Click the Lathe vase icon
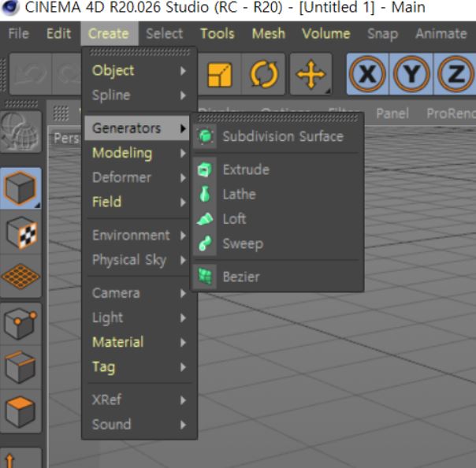Image resolution: width=476 pixels, height=468 pixels. coord(205,194)
